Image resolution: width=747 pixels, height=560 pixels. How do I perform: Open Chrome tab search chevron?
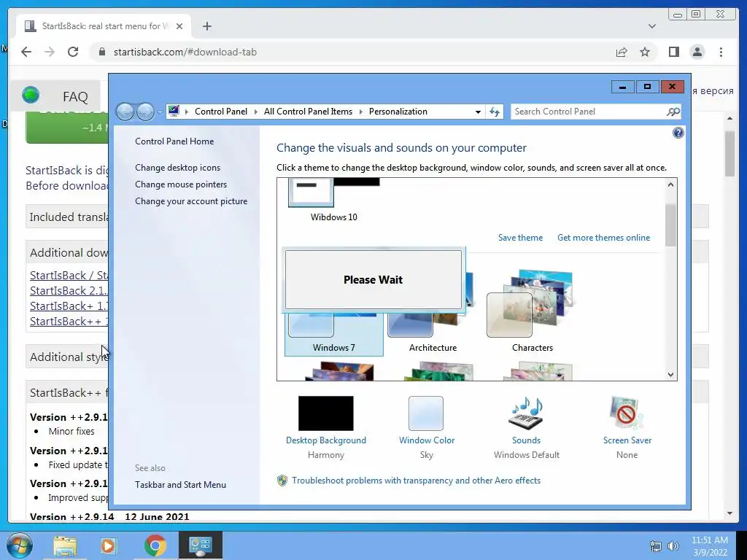[x=652, y=26]
